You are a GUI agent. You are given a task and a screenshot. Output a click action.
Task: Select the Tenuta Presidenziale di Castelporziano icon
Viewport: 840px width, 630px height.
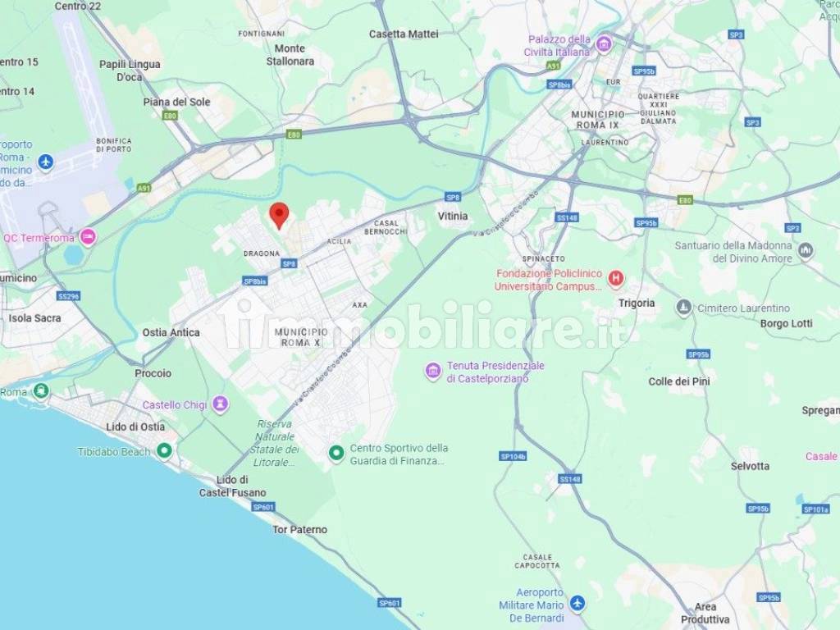pos(433,371)
